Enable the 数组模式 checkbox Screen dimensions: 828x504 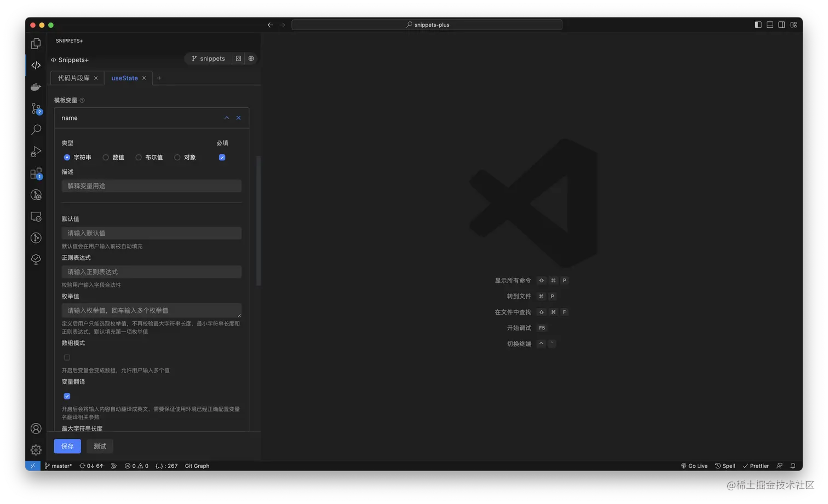pyautogui.click(x=67, y=357)
